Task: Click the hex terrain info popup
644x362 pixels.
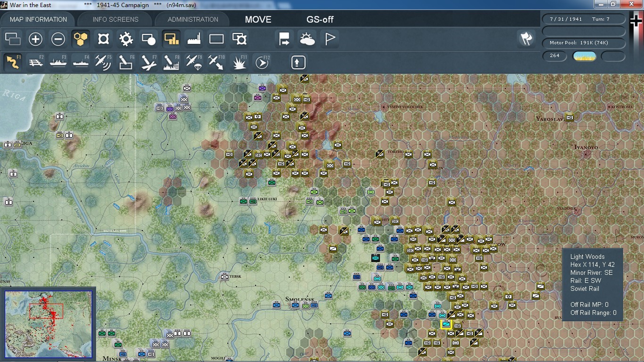Action: tap(593, 285)
